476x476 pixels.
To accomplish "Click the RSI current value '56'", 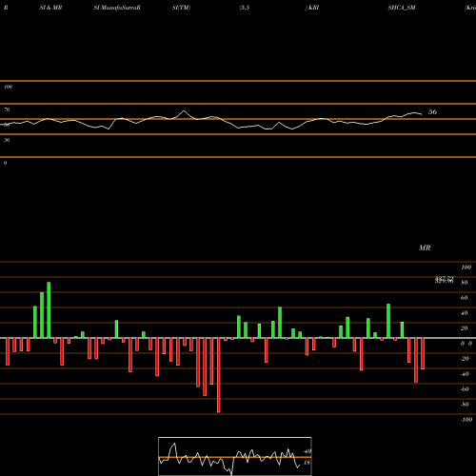I will pyautogui.click(x=432, y=111).
